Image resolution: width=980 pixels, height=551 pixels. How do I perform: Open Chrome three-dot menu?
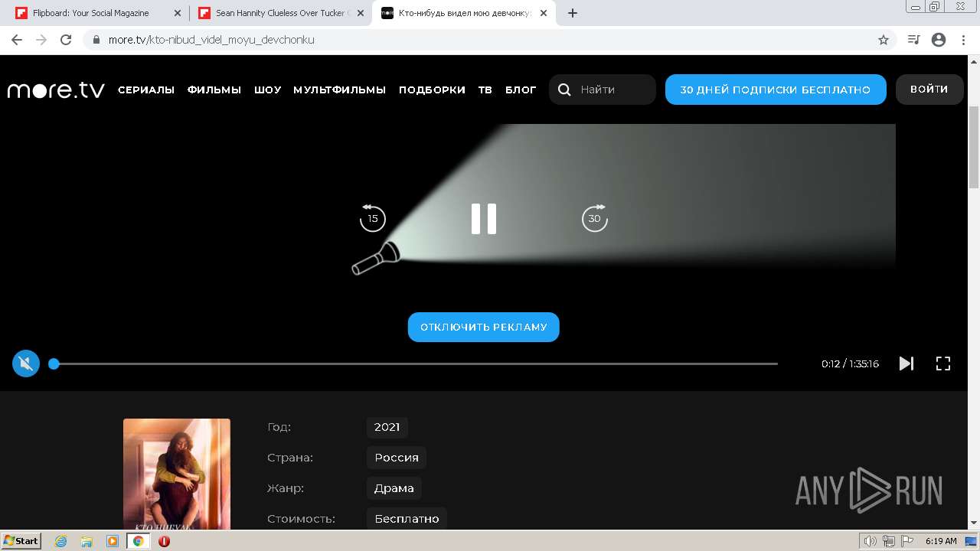point(963,40)
